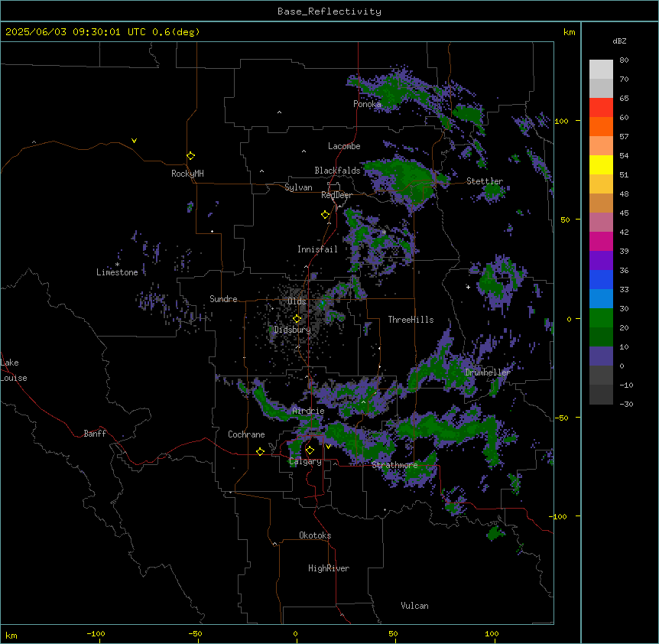Screen dimensions: 659x644
Task: Click the Limestone label
Action: [117, 272]
